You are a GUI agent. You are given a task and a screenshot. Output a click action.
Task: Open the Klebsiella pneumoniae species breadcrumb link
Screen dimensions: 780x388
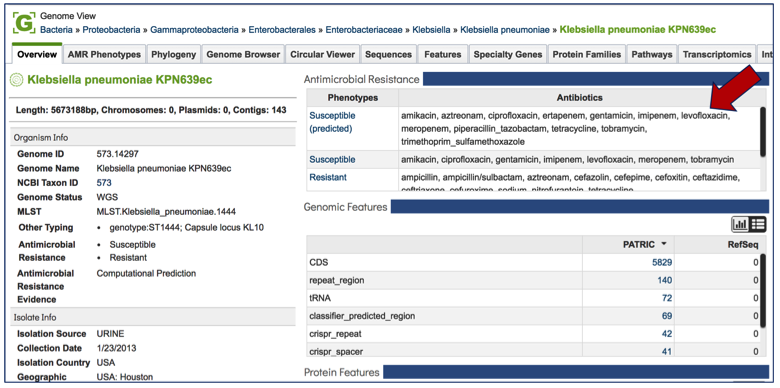[x=505, y=30]
